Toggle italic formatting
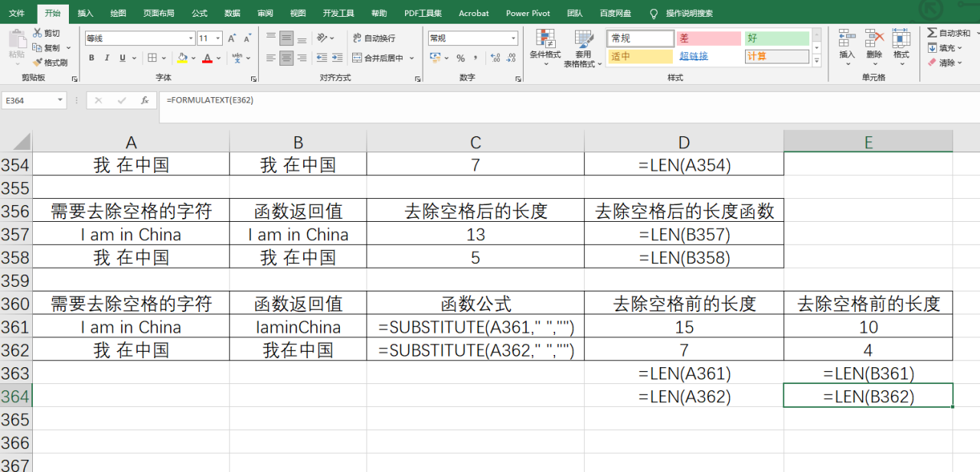This screenshot has width=980, height=472. [x=106, y=58]
